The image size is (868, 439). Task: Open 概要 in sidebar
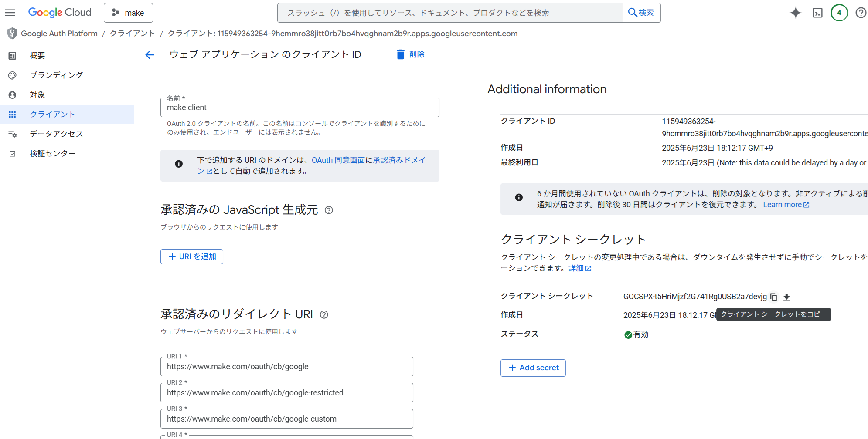pyautogui.click(x=67, y=55)
